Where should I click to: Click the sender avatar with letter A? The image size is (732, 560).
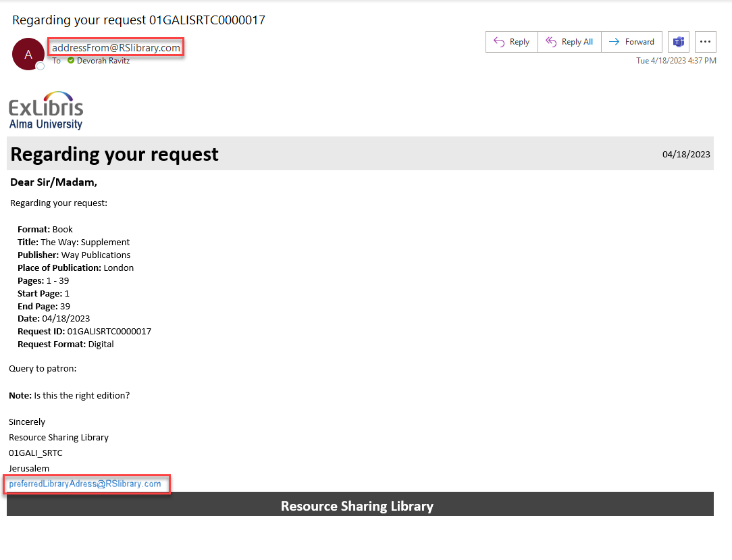coord(28,54)
